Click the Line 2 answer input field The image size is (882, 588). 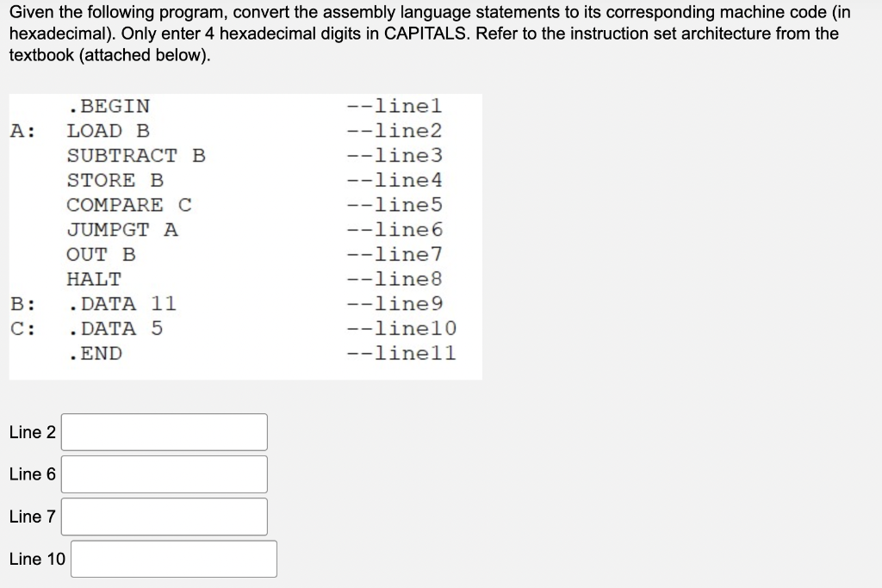point(164,431)
